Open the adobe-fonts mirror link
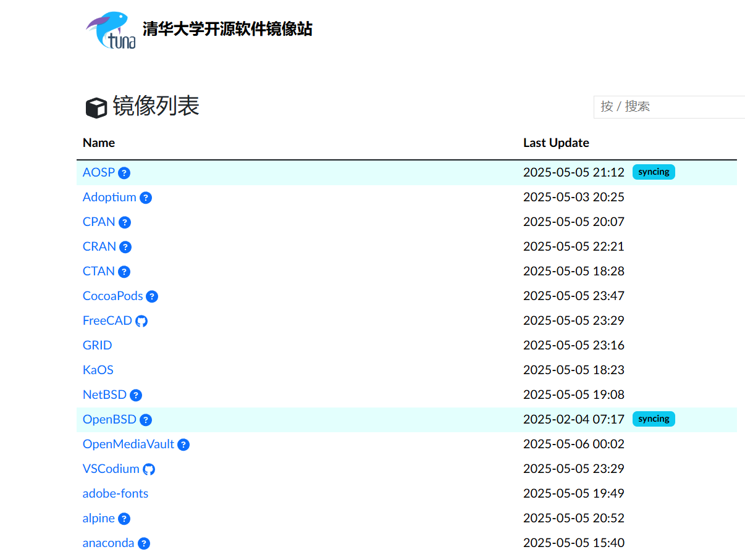Image resolution: width=745 pixels, height=560 pixels. [116, 493]
